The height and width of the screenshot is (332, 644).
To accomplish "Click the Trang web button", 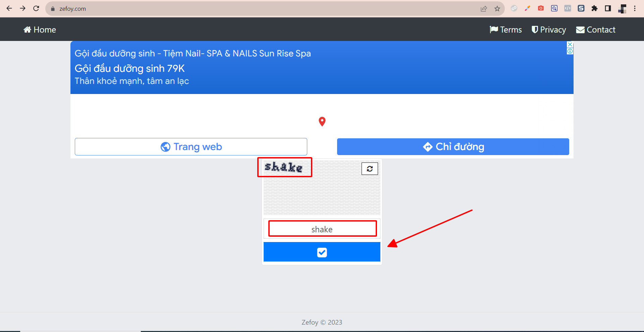I will tap(191, 147).
